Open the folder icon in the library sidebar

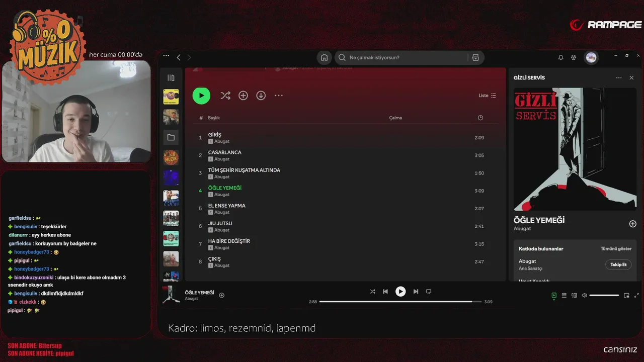(171, 137)
